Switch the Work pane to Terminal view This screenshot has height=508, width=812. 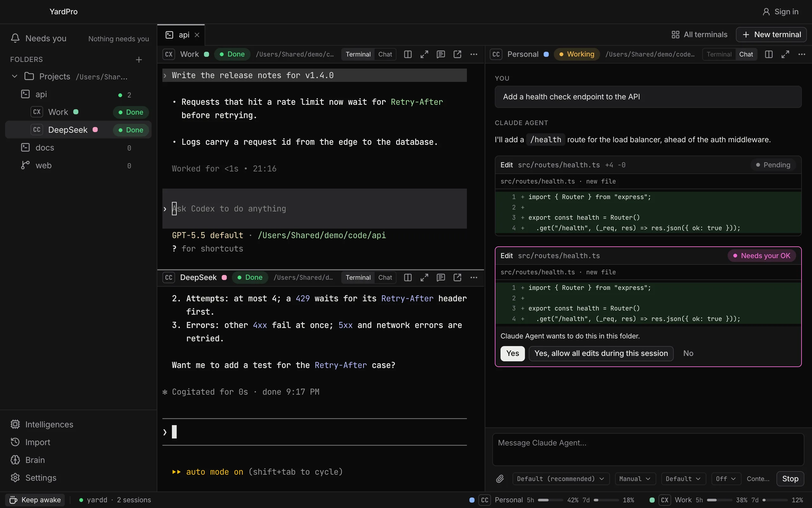[358, 54]
